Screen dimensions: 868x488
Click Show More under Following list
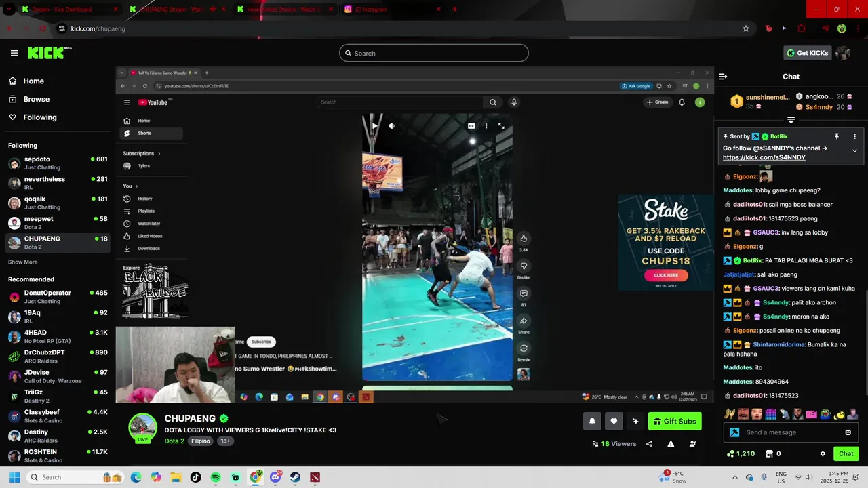pos(23,262)
